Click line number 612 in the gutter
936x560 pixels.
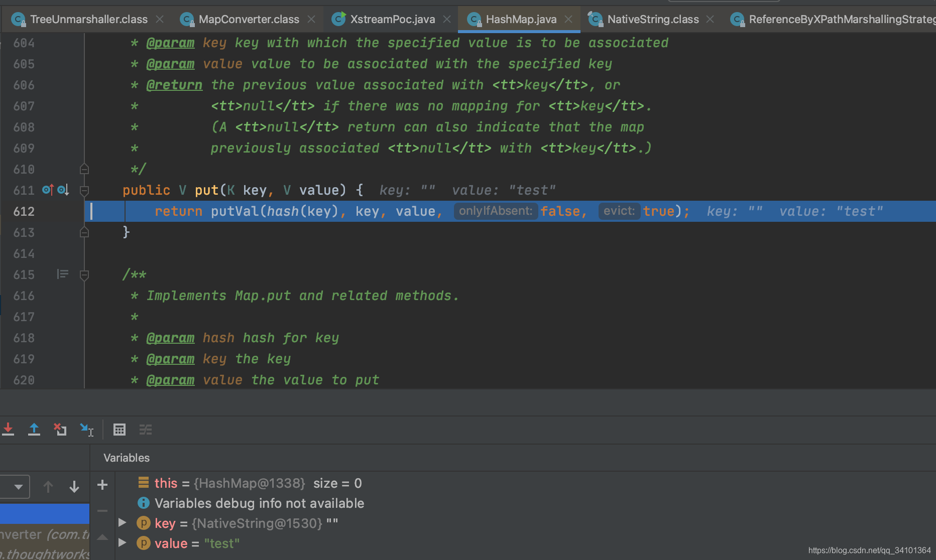(24, 211)
